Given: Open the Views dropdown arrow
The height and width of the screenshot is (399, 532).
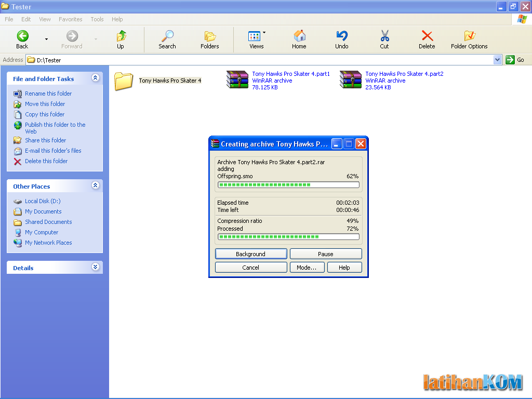Looking at the screenshot, I should [x=264, y=33].
